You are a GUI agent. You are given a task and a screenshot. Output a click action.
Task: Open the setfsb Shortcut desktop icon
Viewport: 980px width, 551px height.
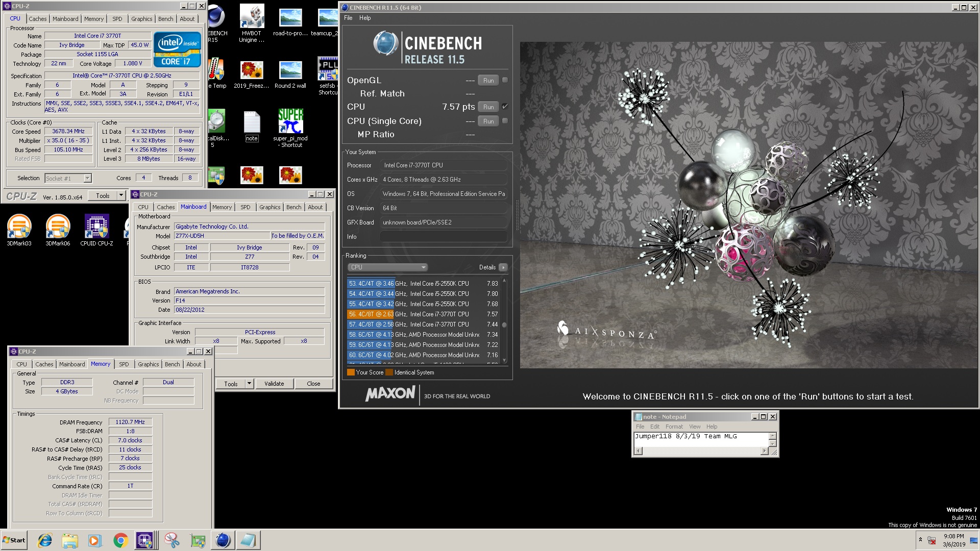(328, 77)
